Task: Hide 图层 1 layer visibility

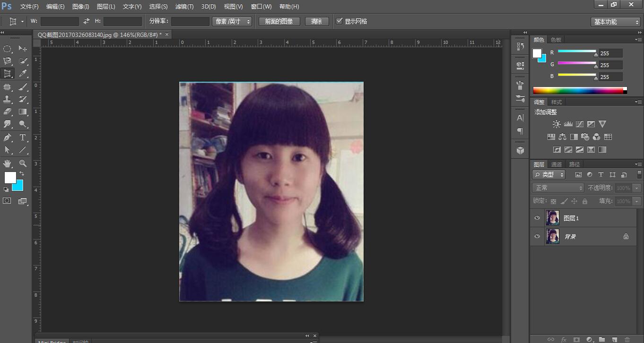Action: [537, 218]
